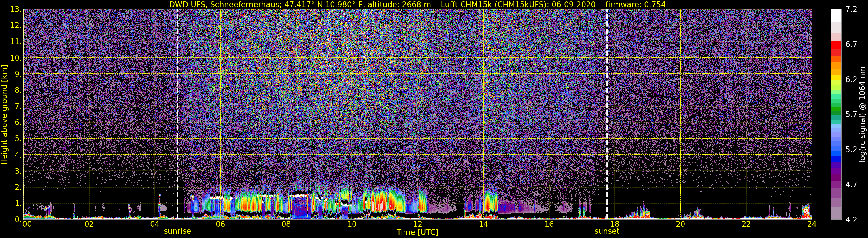
Task: Click the height axis tick label 12.
Action: pos(16,26)
